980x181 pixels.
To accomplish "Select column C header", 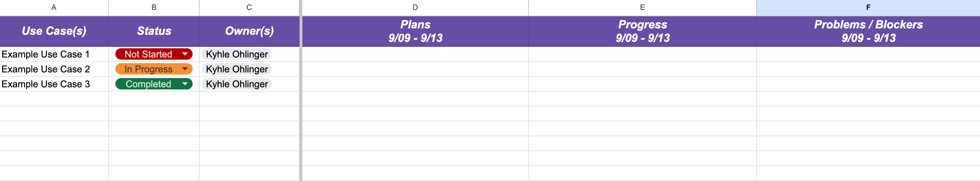I will click(249, 7).
